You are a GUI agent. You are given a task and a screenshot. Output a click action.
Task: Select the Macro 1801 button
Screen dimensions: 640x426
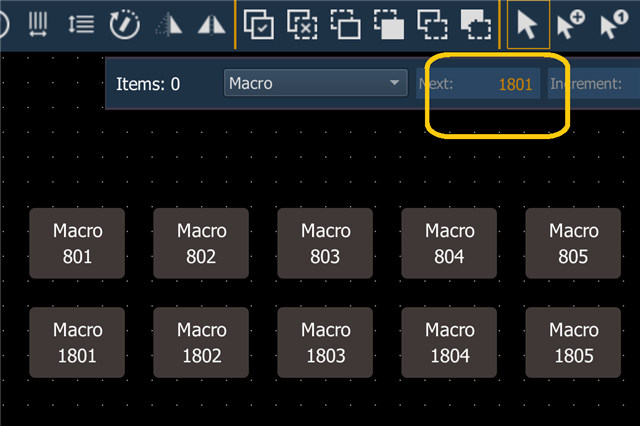click(x=77, y=342)
